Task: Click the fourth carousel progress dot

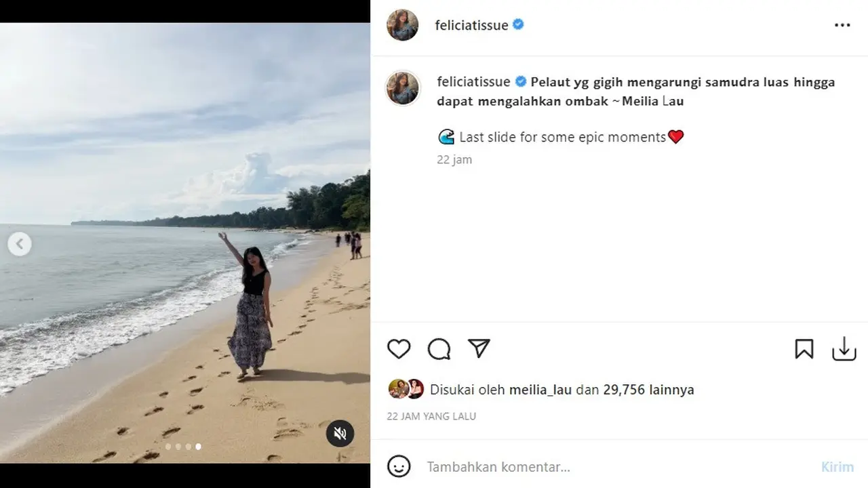Action: pyautogui.click(x=198, y=447)
